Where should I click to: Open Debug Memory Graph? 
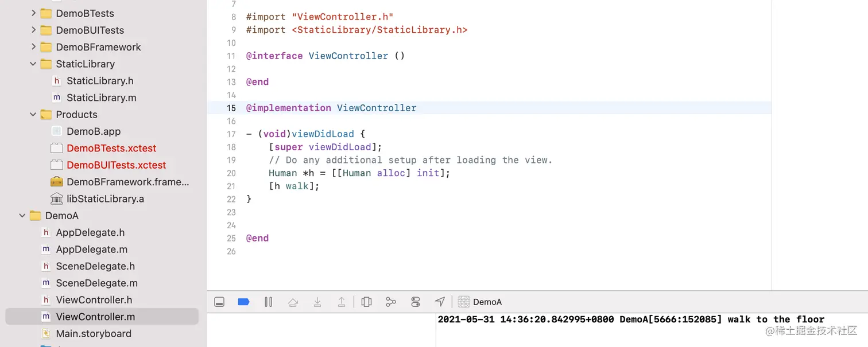tap(391, 302)
